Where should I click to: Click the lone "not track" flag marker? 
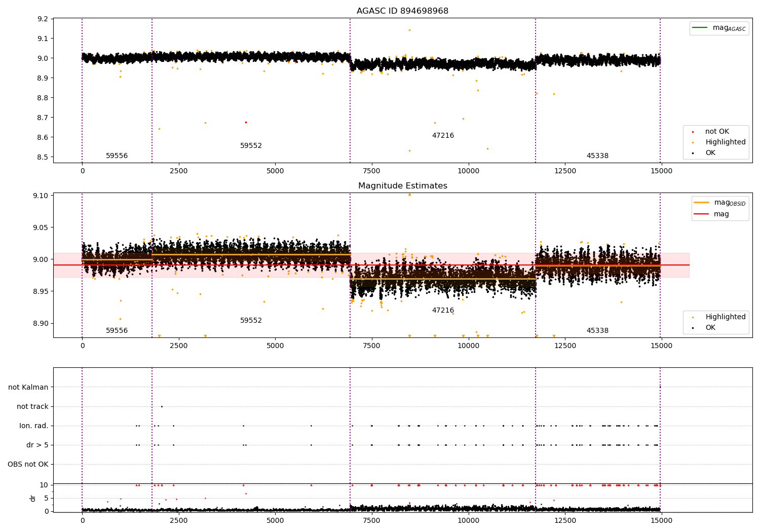162,406
